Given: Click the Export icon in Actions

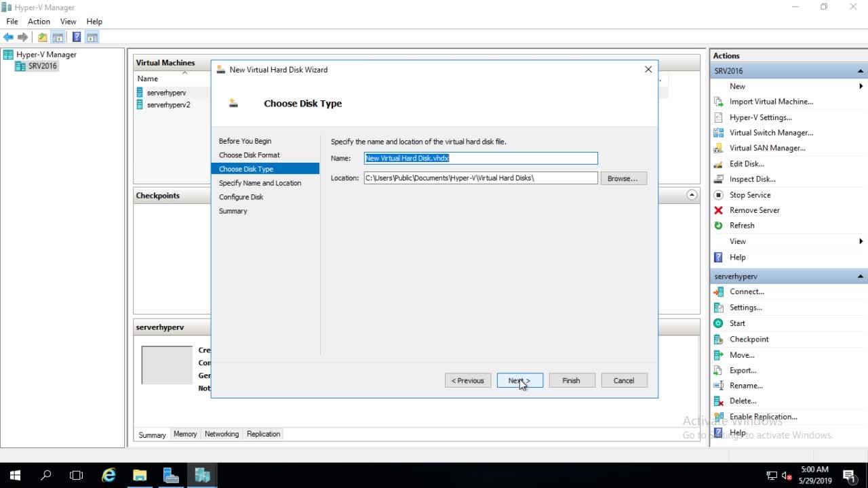Looking at the screenshot, I should [718, 371].
